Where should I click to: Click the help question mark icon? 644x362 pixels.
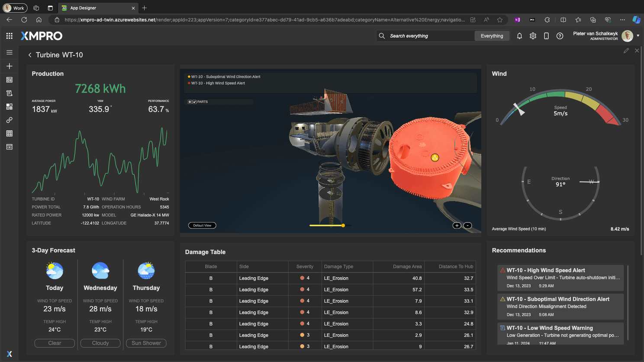point(560,36)
